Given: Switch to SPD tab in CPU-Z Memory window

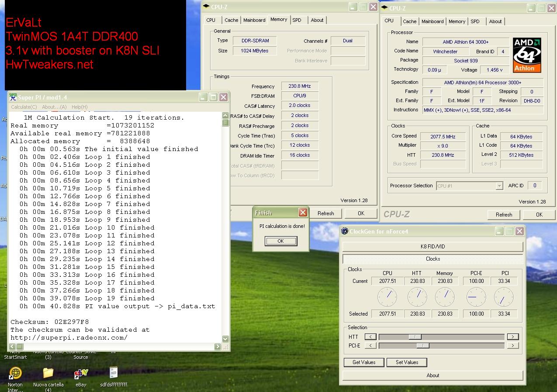Looking at the screenshot, I should click(x=297, y=20).
